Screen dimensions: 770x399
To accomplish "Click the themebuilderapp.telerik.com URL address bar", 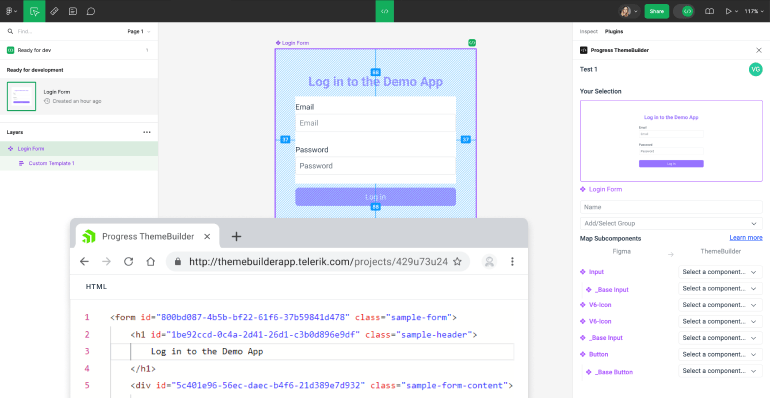I will click(318, 262).
